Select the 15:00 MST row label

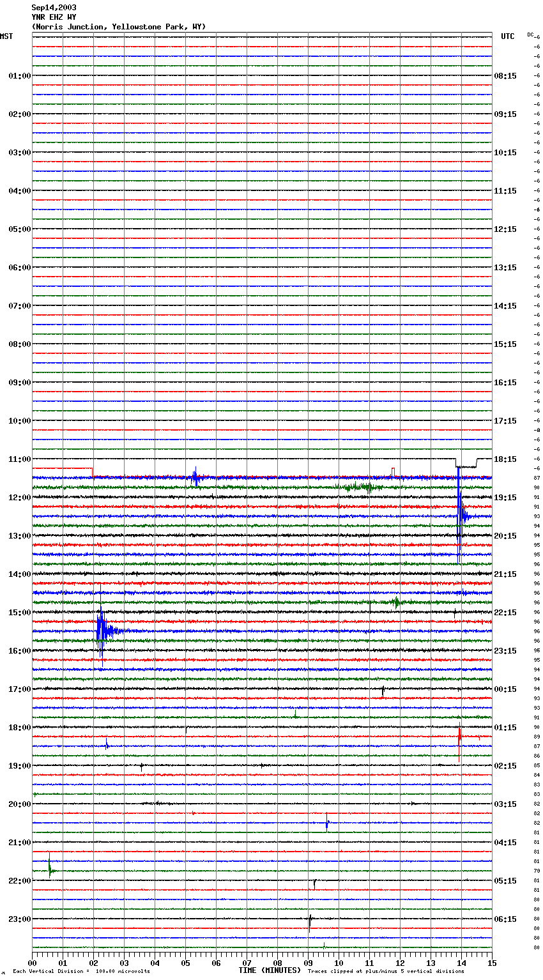(19, 613)
